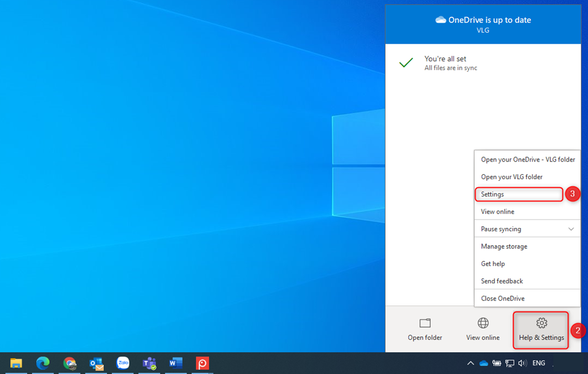
Task: Choose Manage storage from the menu
Action: coord(527,246)
